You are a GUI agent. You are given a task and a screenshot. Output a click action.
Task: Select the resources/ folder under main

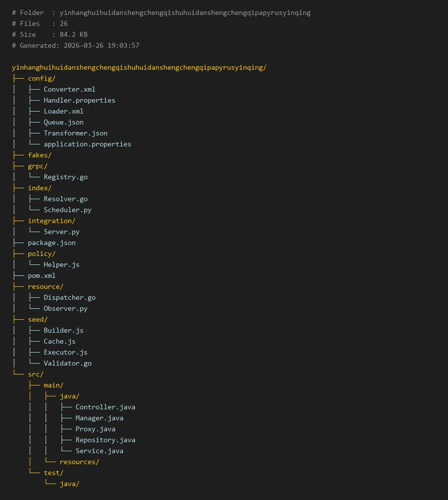[79, 462]
